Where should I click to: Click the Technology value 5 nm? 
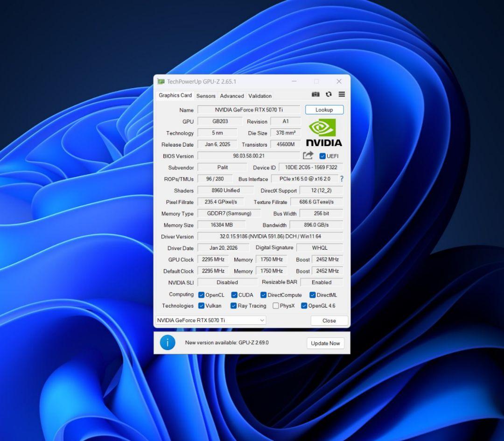pos(217,133)
